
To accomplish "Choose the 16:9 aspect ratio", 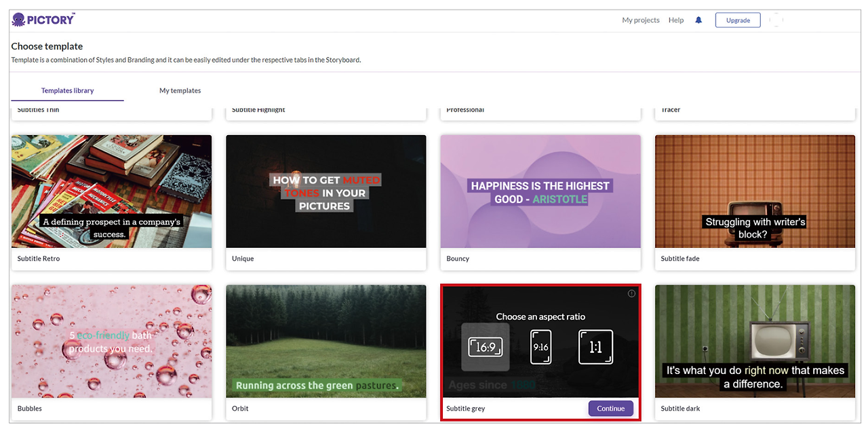I will (x=486, y=347).
